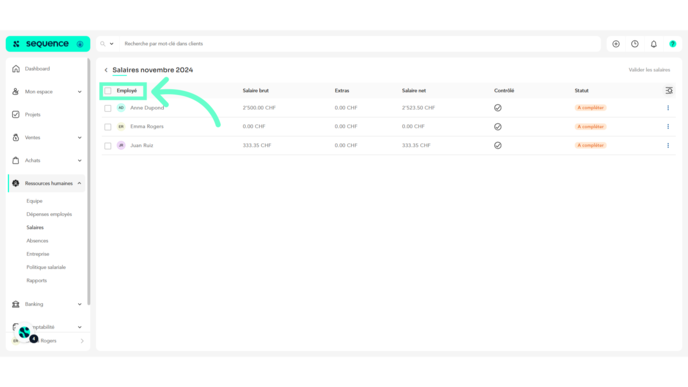Screen dimensions: 688x387
Task: Open Equipe submenu item
Action: click(34, 201)
